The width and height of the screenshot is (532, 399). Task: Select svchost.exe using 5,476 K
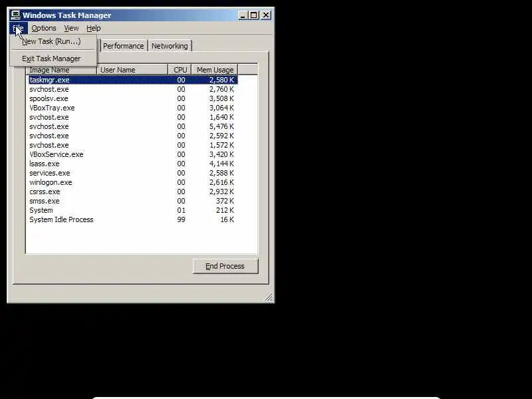click(133, 126)
